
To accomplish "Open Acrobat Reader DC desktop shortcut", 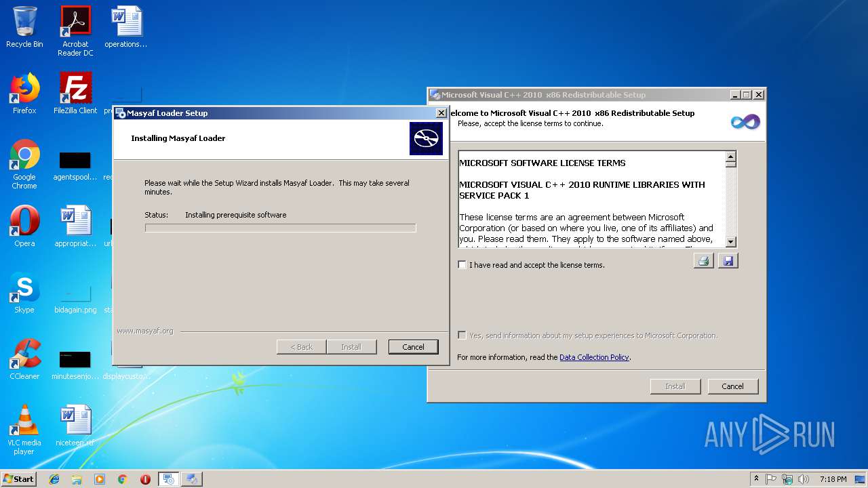I will point(75,31).
